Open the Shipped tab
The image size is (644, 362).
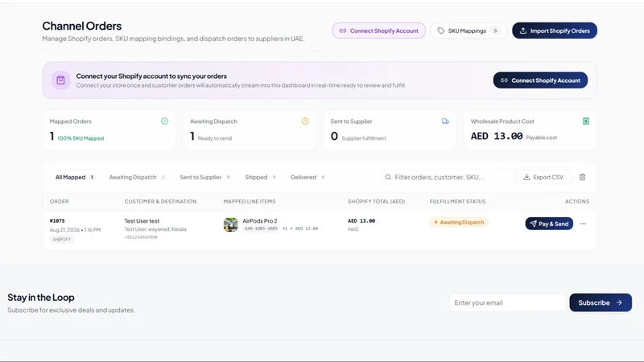260,177
